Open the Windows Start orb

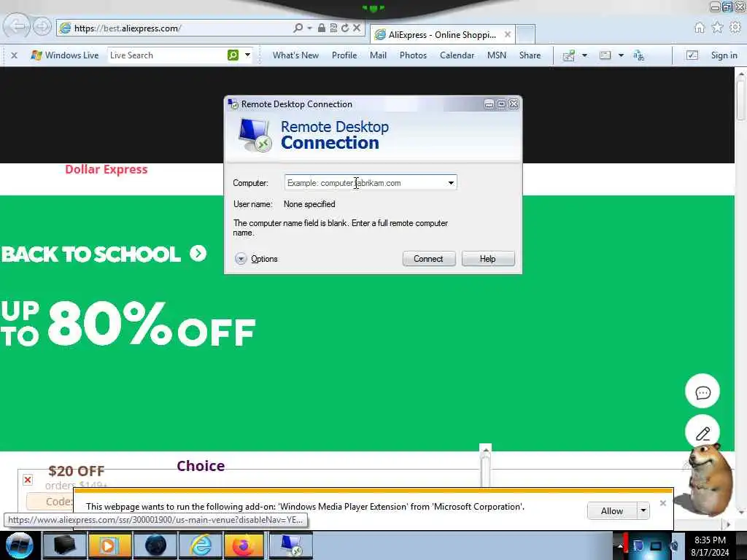click(20, 545)
